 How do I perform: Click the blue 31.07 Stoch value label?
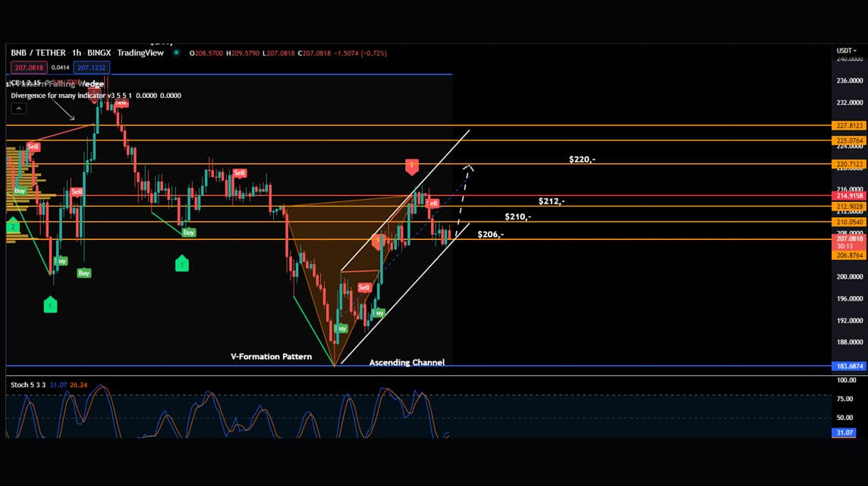(x=844, y=433)
